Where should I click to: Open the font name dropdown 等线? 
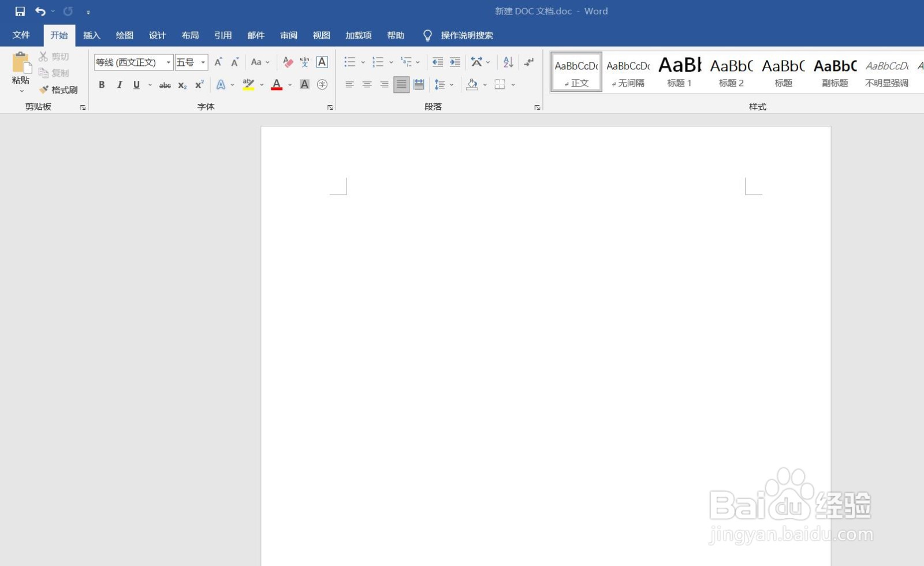tap(168, 62)
